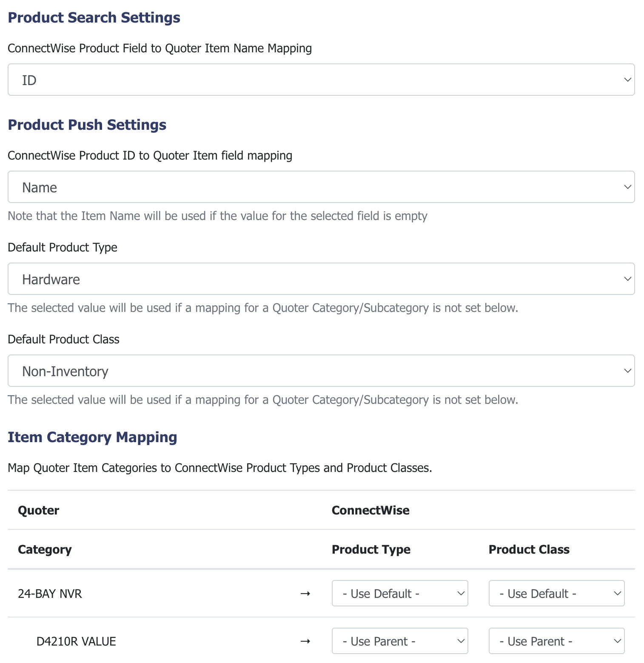644x663 pixels.
Task: Click the arrow icon beside 24-BAY NVR
Action: 305,594
